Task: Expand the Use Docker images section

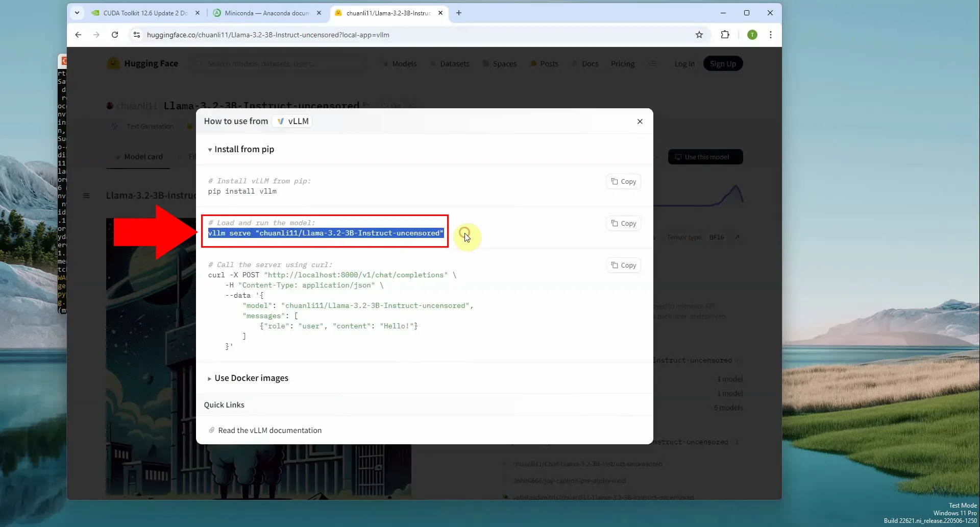Action: (248, 378)
